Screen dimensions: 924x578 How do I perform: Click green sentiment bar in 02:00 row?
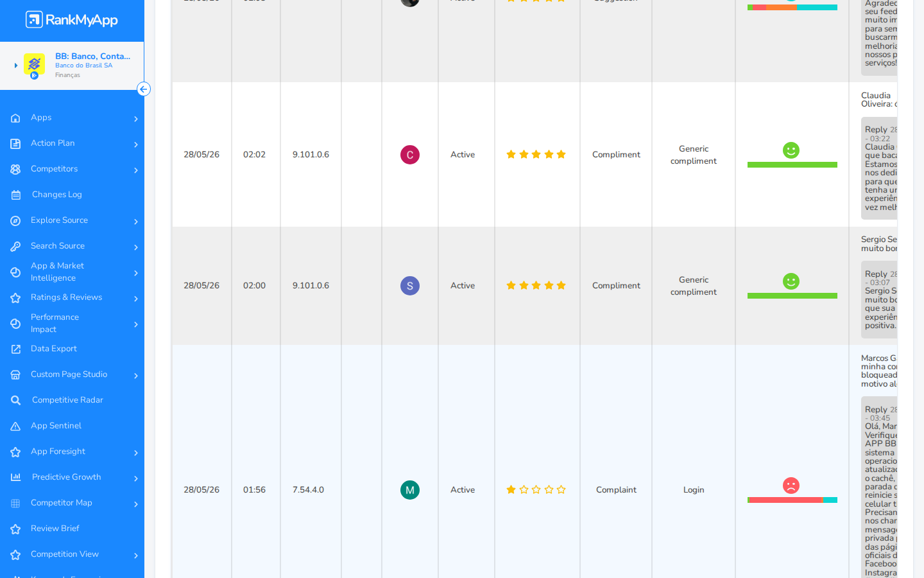pyautogui.click(x=792, y=296)
